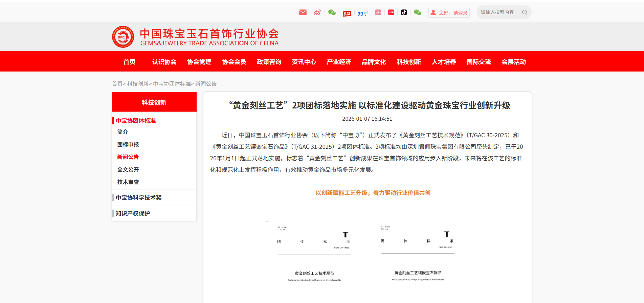Select 新闻公告 in the sidebar

click(128, 157)
